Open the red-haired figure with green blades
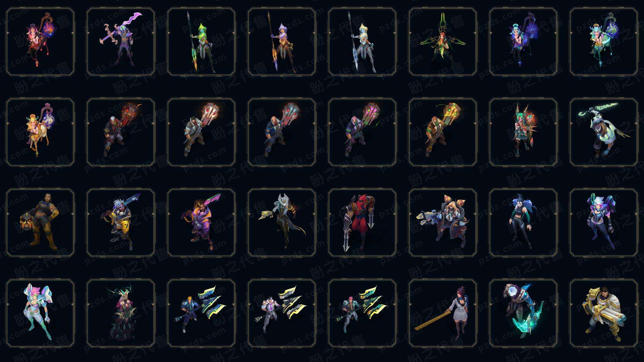Image resolution: width=644 pixels, height=362 pixels. coord(443,42)
